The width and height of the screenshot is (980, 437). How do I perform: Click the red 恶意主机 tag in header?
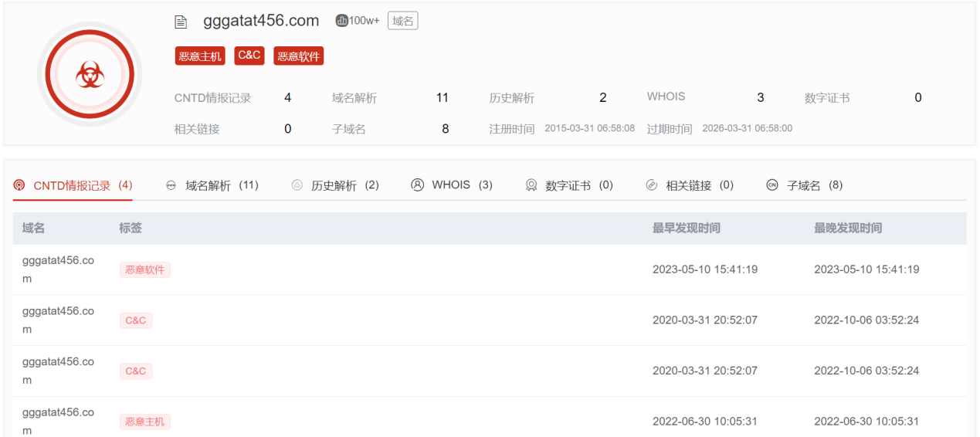[200, 56]
